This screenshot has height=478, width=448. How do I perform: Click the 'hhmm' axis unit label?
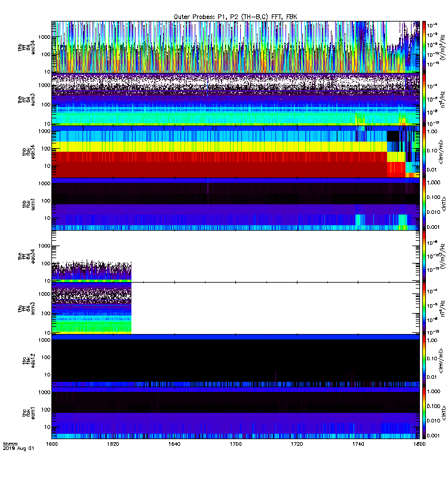click(10, 444)
